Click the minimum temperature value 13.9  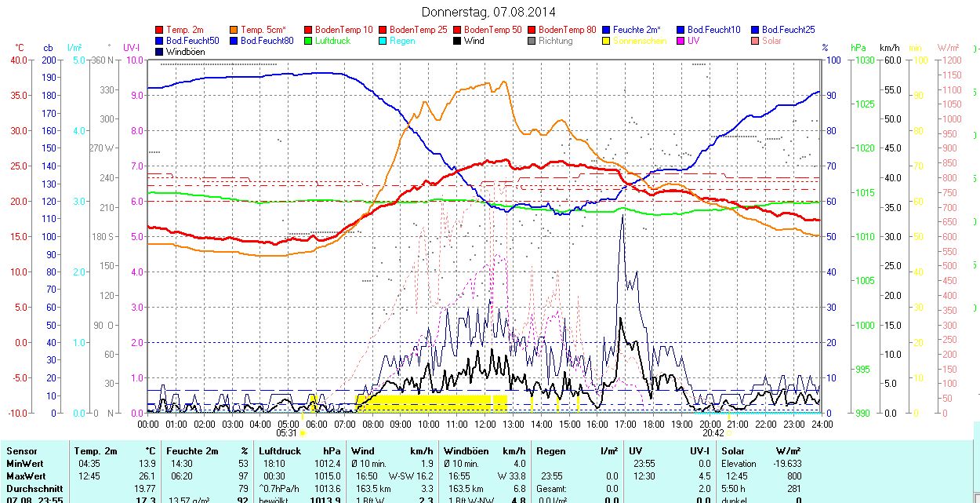point(146,464)
